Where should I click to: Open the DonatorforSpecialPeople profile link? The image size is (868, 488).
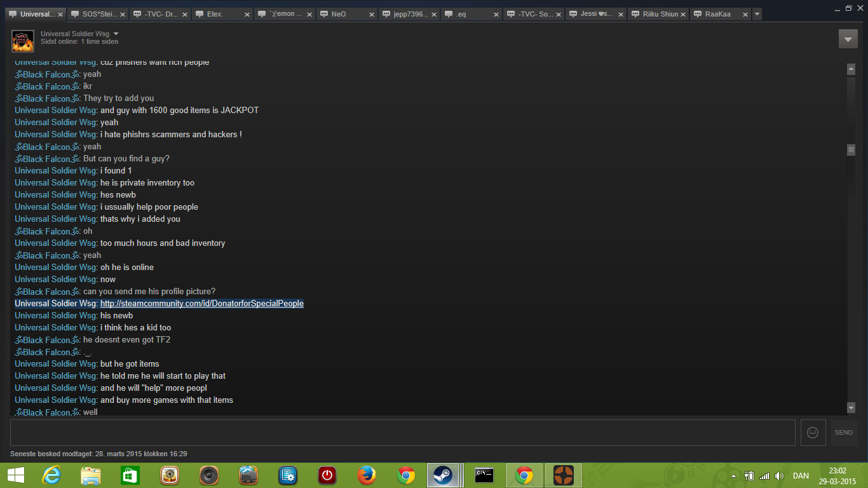pyautogui.click(x=201, y=304)
